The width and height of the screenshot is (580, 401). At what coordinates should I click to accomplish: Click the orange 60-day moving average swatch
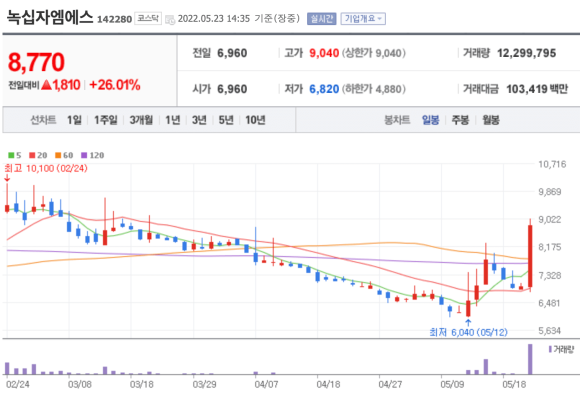(x=58, y=155)
